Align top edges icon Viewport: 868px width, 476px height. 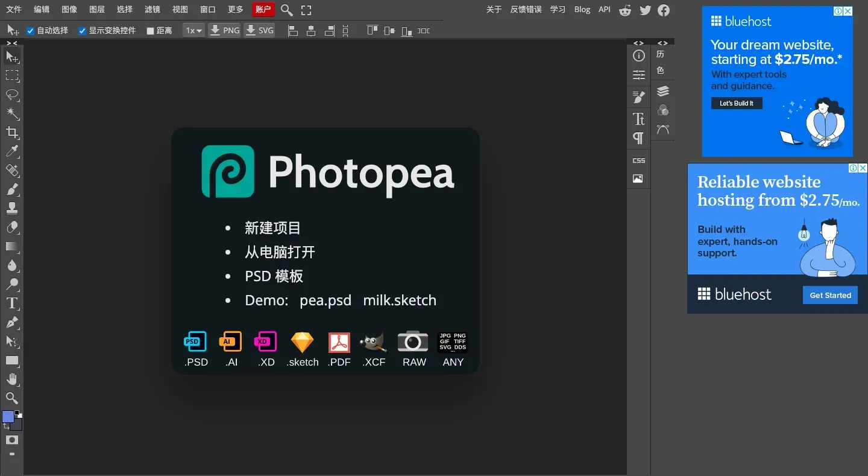[x=373, y=30]
